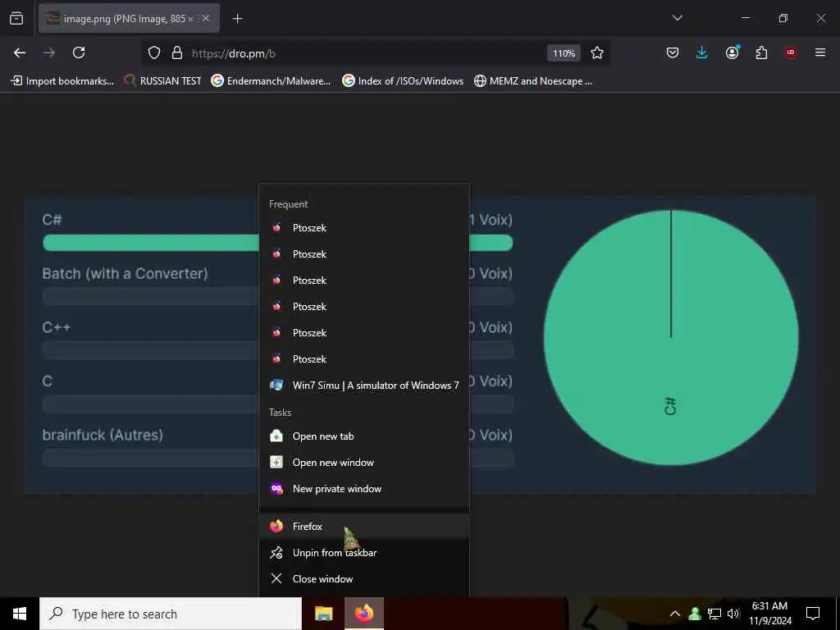Click the C# poll option label
This screenshot has height=630, width=840.
(x=52, y=220)
